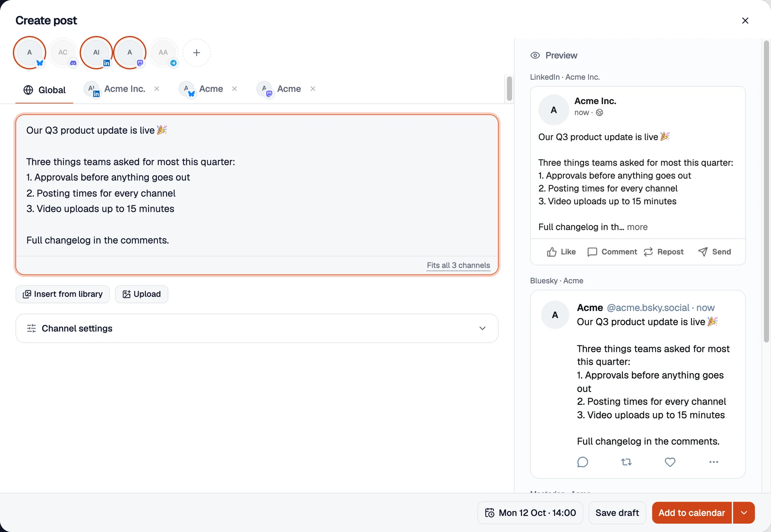This screenshot has width=771, height=532.
Task: Toggle the Bluesky account avatar A
Action: coord(30,52)
